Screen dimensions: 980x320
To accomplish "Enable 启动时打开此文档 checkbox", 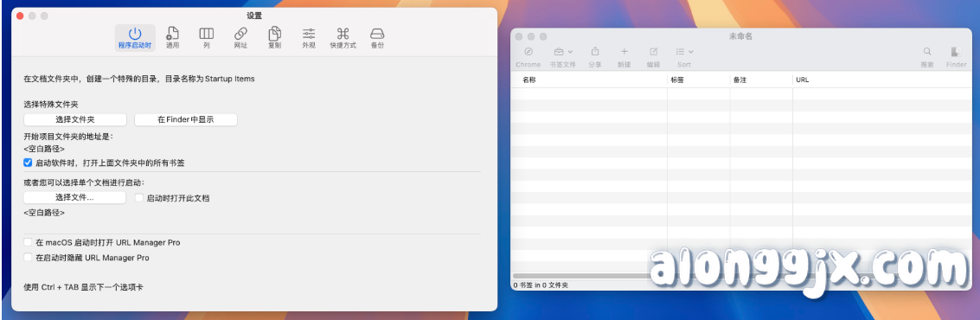I will pyautogui.click(x=139, y=197).
